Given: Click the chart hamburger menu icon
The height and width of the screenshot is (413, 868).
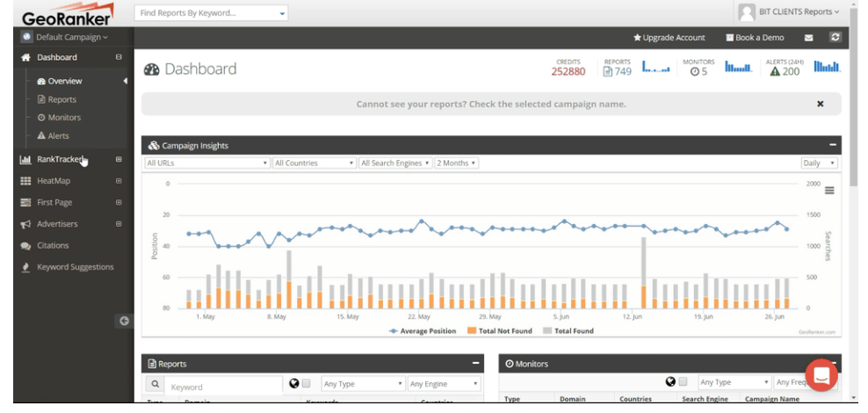Looking at the screenshot, I should click(829, 190).
